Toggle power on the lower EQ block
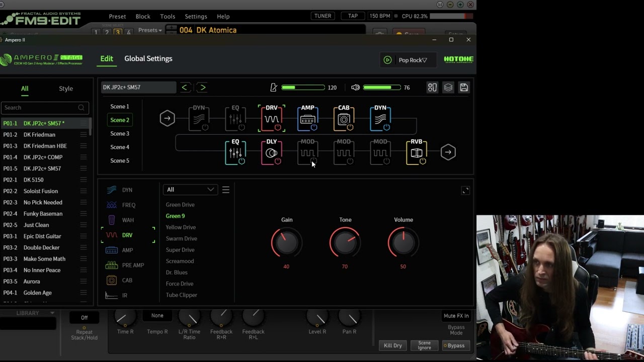Image resolution: width=644 pixels, height=362 pixels. click(242, 161)
